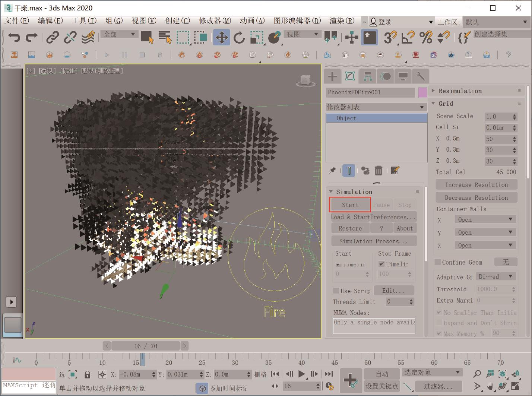Open the Utilities wrench panel
This screenshot has height=396, width=532.
(x=421, y=77)
